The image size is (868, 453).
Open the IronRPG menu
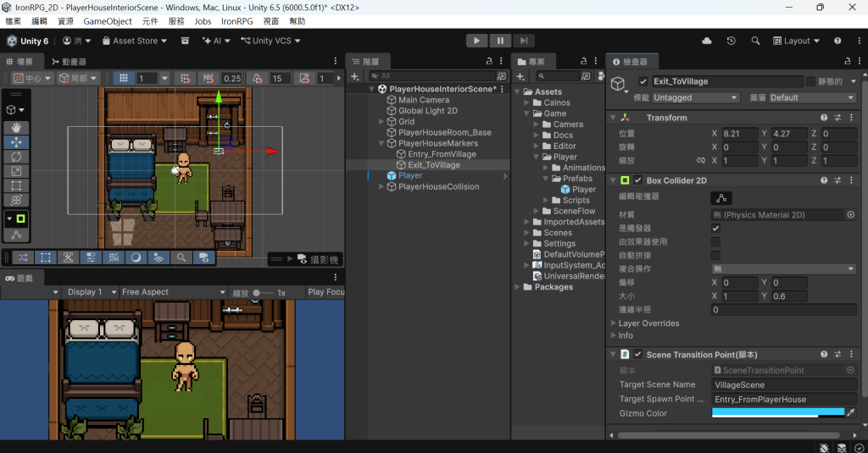237,21
